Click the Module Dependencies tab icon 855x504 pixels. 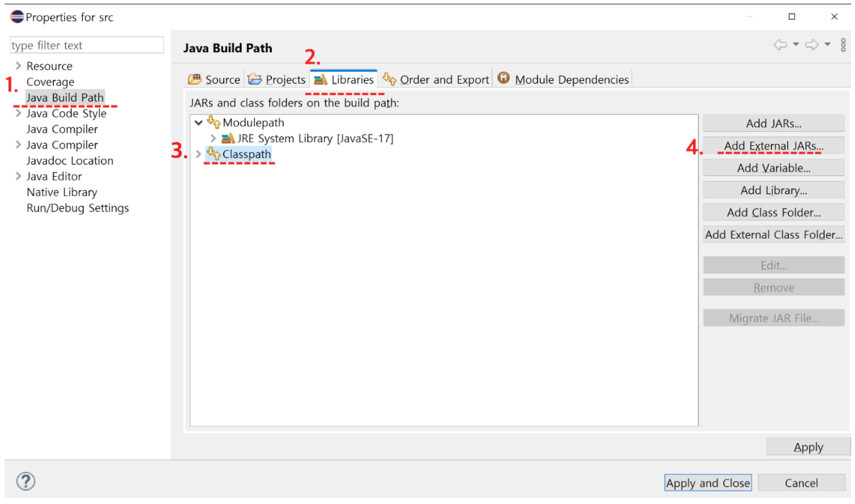(x=503, y=78)
